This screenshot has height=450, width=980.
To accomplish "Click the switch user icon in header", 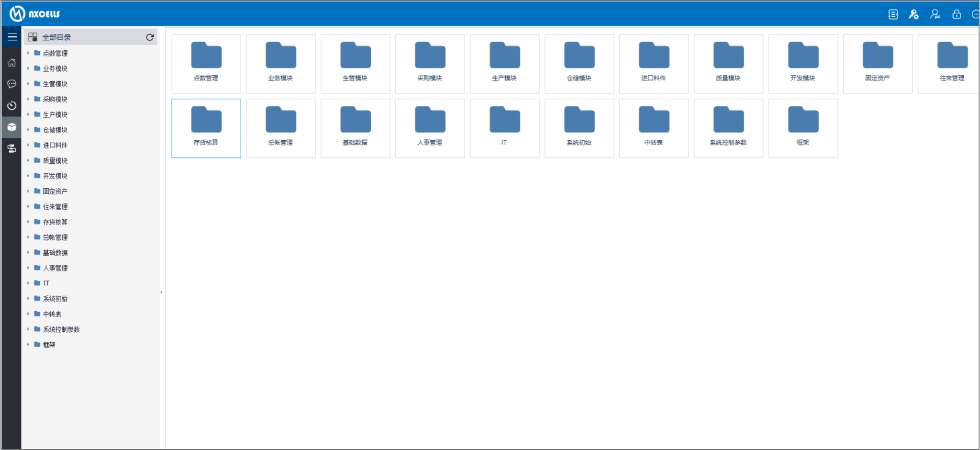I will (935, 14).
